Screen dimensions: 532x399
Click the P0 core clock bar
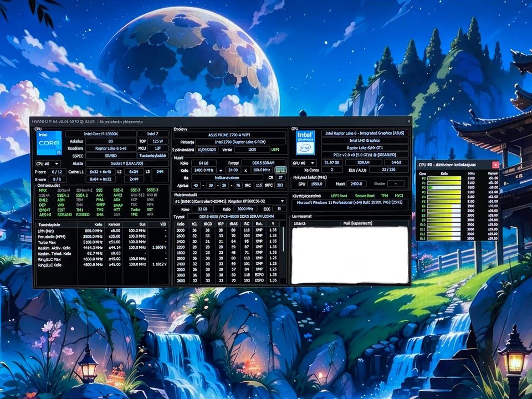pos(444,178)
